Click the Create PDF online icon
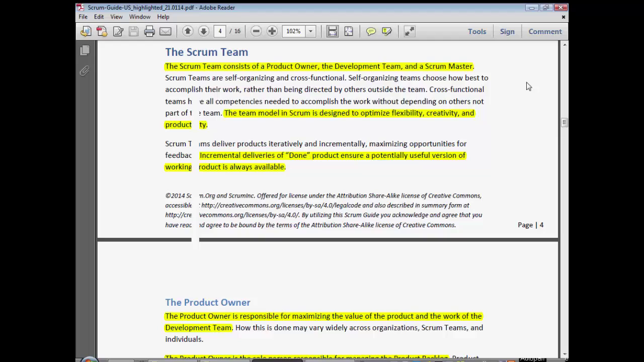The height and width of the screenshot is (362, 644). tap(102, 31)
